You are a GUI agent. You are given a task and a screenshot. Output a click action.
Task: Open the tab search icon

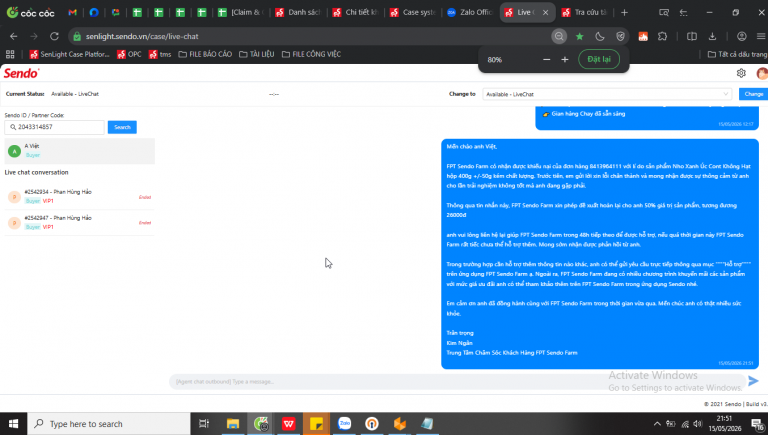(664, 12)
